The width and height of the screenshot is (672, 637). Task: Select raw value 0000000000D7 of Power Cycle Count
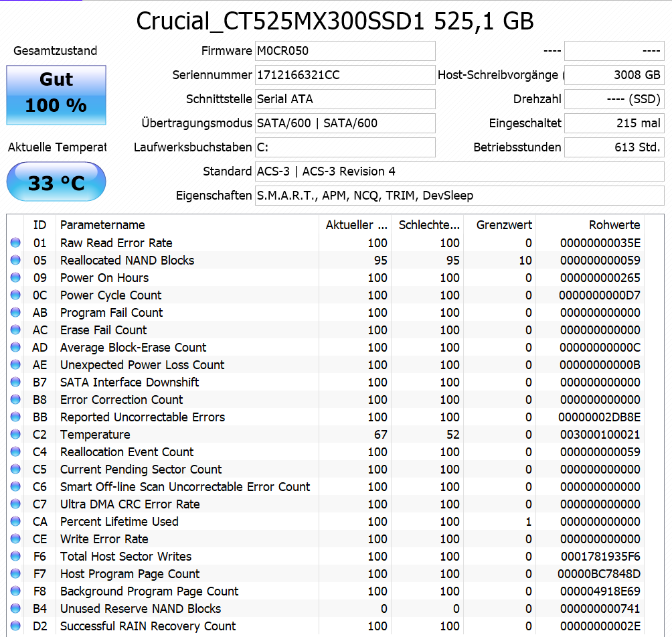[600, 295]
